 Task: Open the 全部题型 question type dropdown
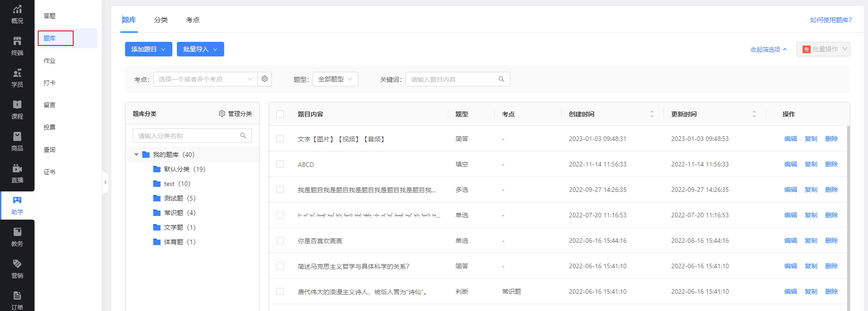click(335, 79)
